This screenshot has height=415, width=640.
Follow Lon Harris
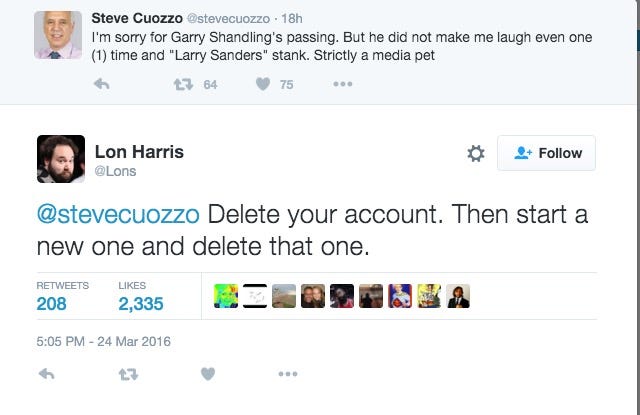(546, 153)
